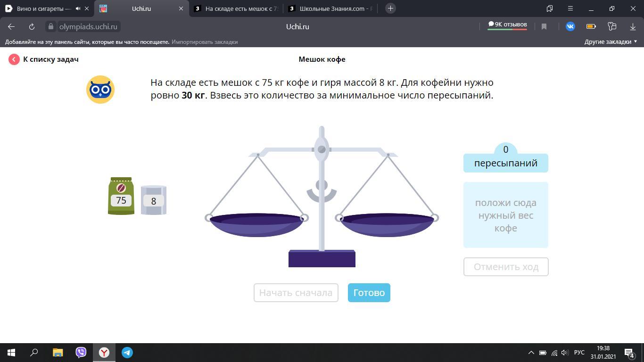Click the olympiads.uchi.ru address field
644x362 pixels.
88,27
